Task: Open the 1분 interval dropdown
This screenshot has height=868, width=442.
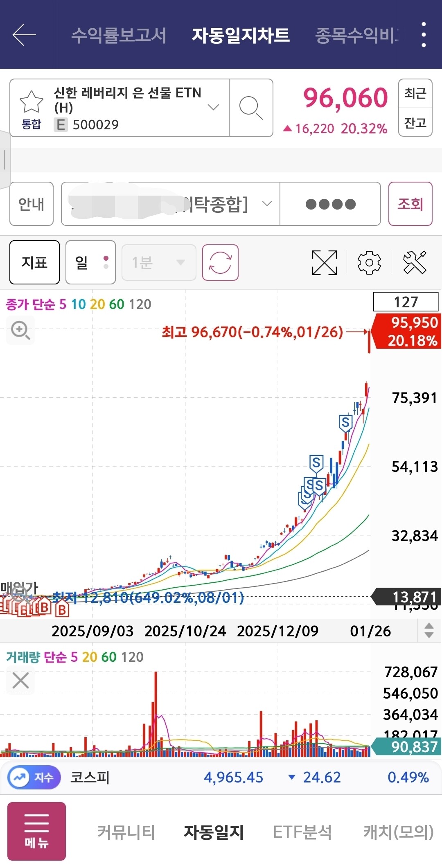Action: [159, 262]
